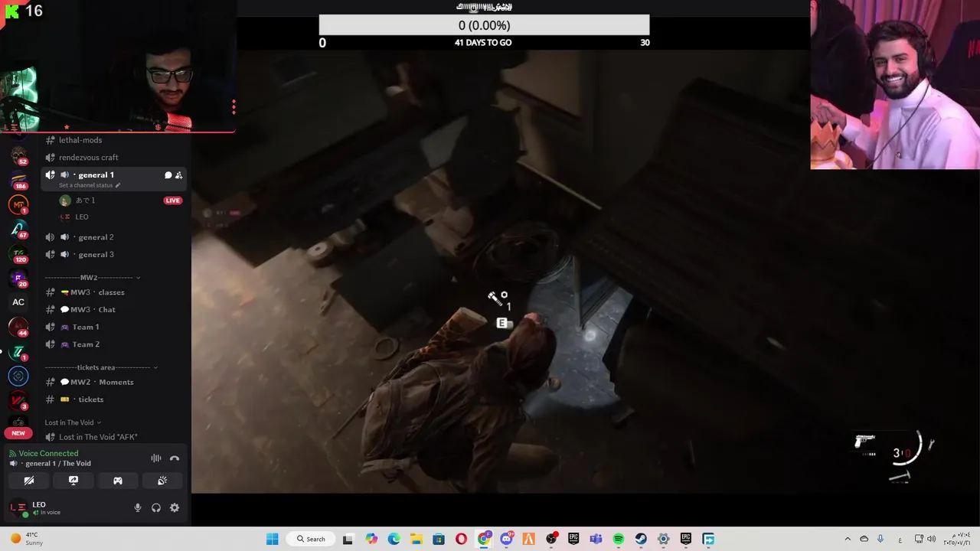Click the Voice Connected status text
This screenshot has height=551, width=980.
tap(48, 454)
